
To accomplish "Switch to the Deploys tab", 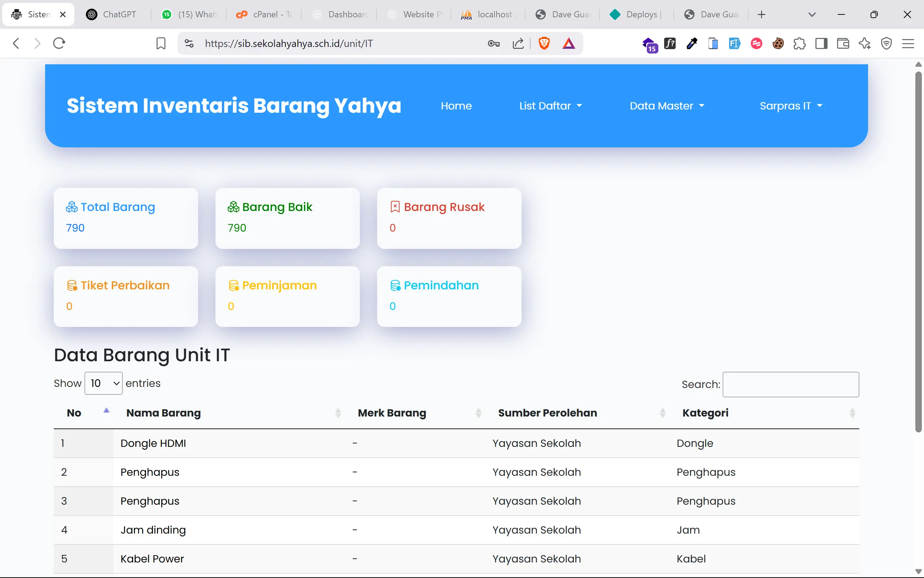I will (637, 14).
